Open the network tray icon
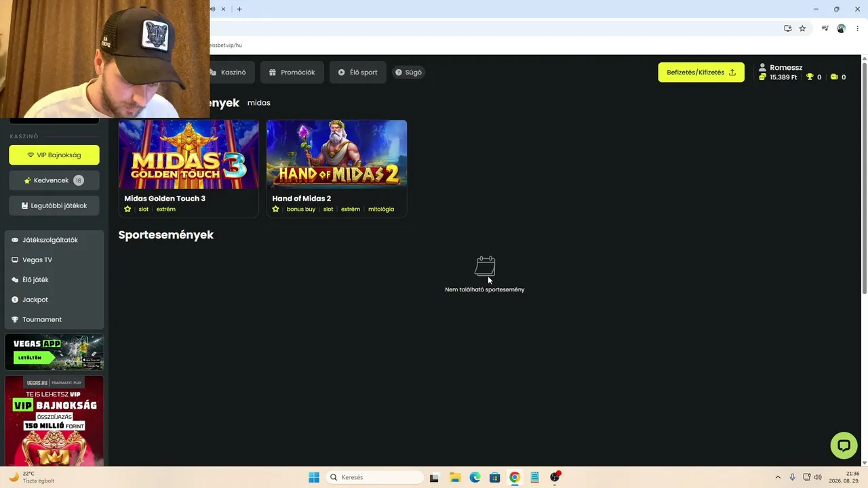 (806, 477)
